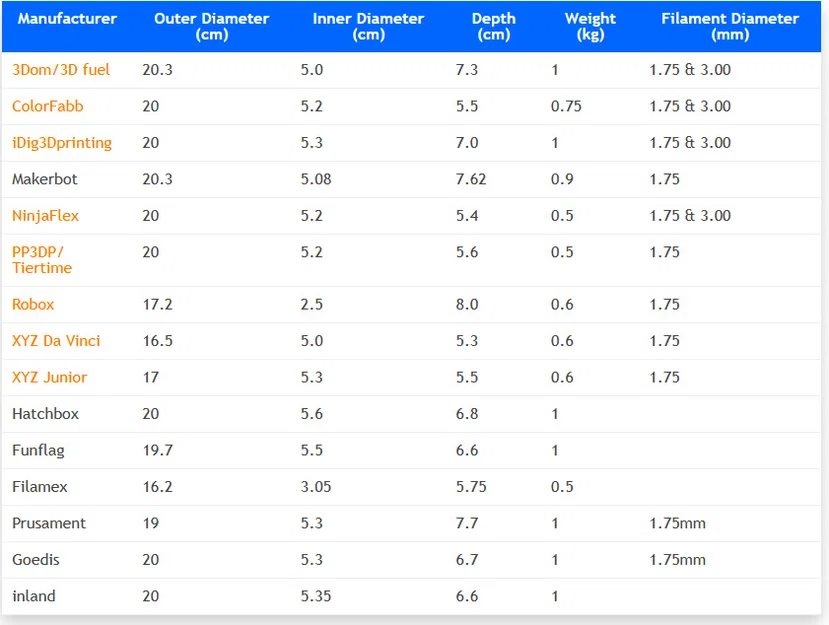Select the Filament Diameter column header
Image resolution: width=829 pixels, height=625 pixels.
(x=730, y=26)
